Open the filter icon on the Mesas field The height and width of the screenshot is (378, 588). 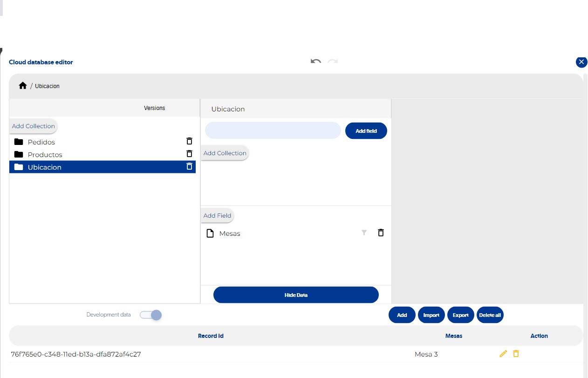[x=364, y=233]
